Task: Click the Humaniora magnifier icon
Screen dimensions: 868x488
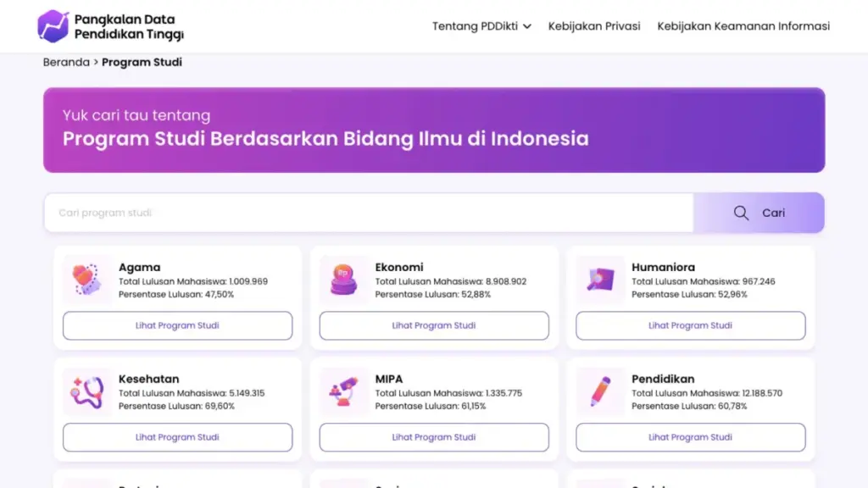Action: 600,280
